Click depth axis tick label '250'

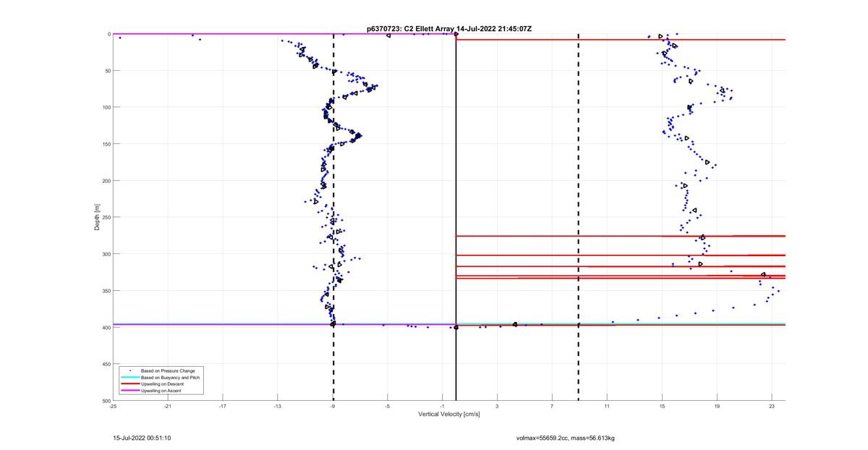[x=106, y=217]
